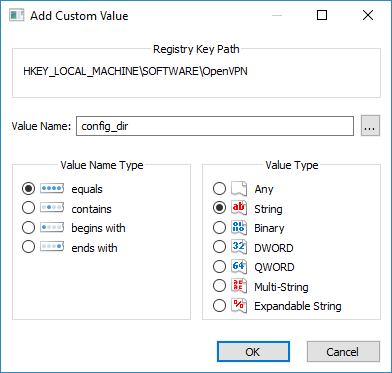The height and width of the screenshot is (373, 392).
Task: Select the Any value type radio button
Action: pos(219,189)
